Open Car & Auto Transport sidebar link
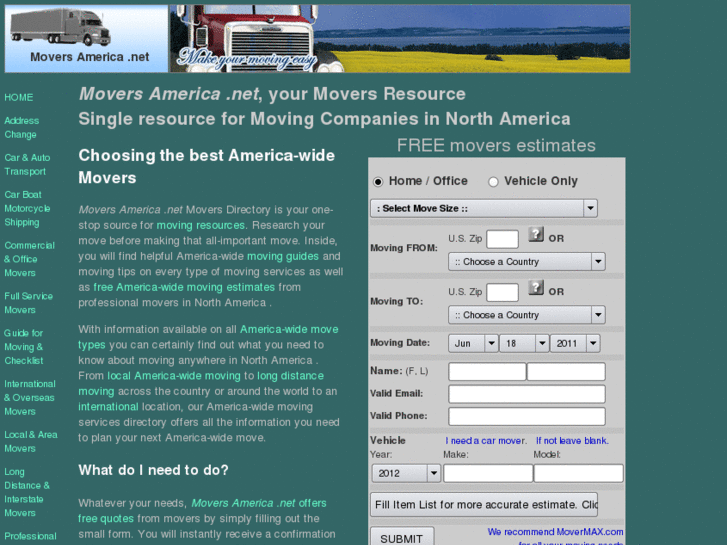727x545 pixels. click(x=27, y=165)
